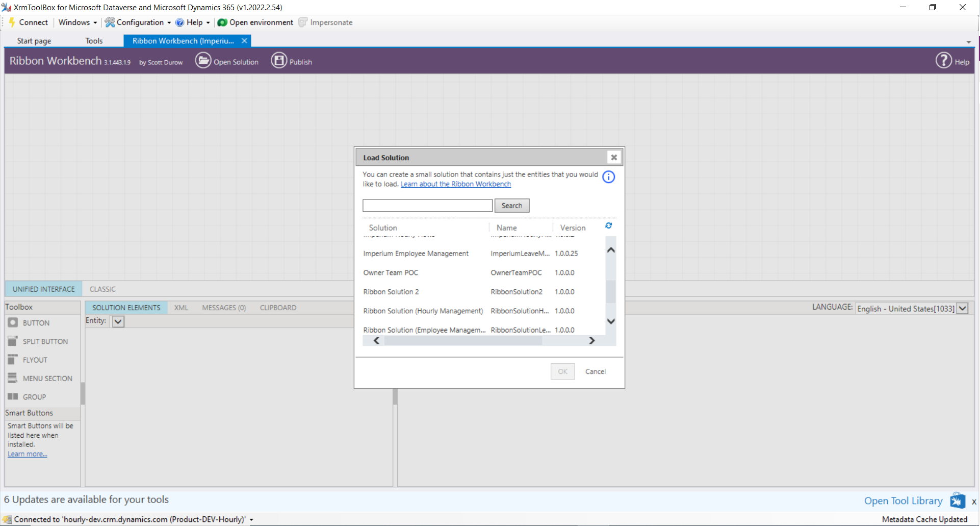
Task: Click the Open Solution folder icon
Action: coord(203,61)
